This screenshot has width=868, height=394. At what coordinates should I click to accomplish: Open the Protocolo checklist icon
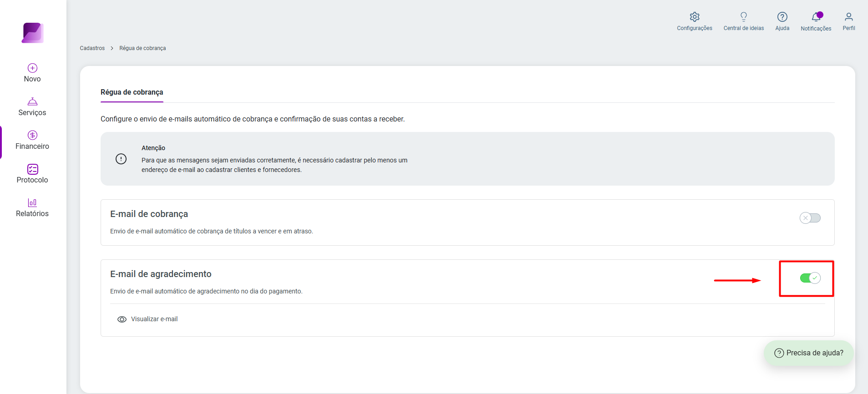[32, 169]
